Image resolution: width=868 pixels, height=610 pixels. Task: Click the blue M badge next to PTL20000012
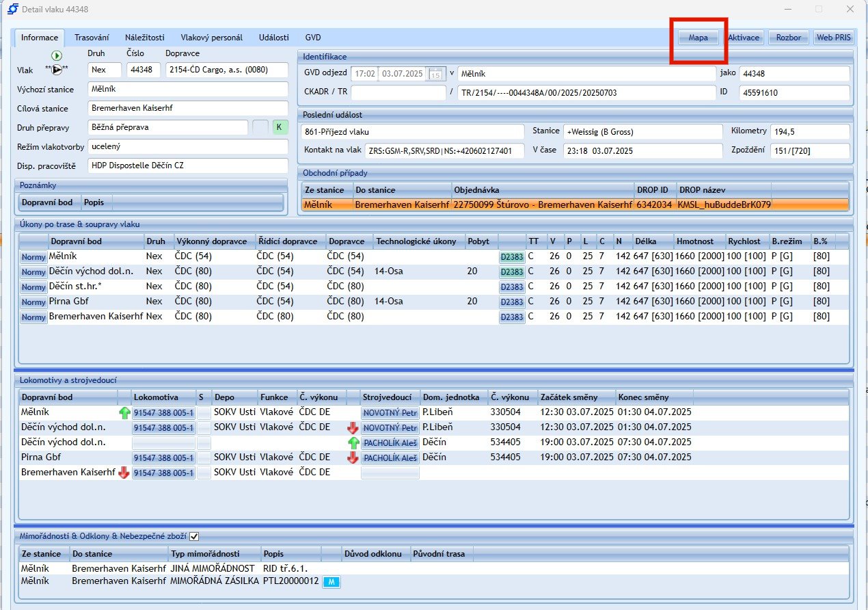[x=331, y=582]
